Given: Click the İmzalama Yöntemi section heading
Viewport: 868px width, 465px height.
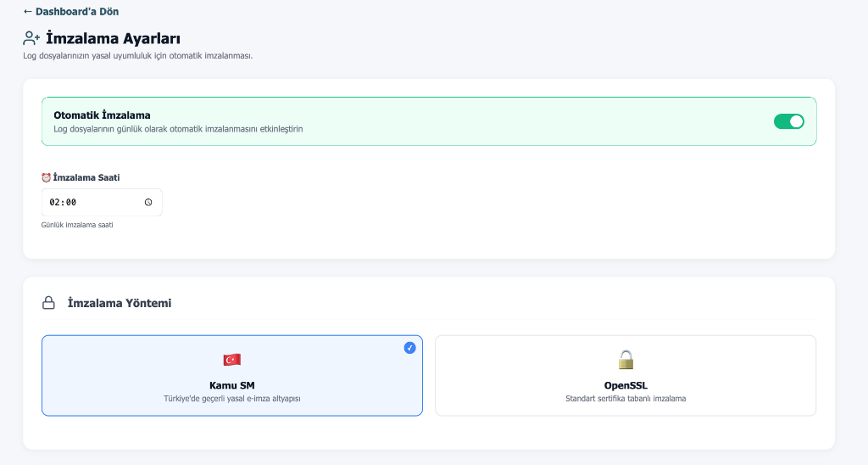Looking at the screenshot, I should pyautogui.click(x=120, y=303).
